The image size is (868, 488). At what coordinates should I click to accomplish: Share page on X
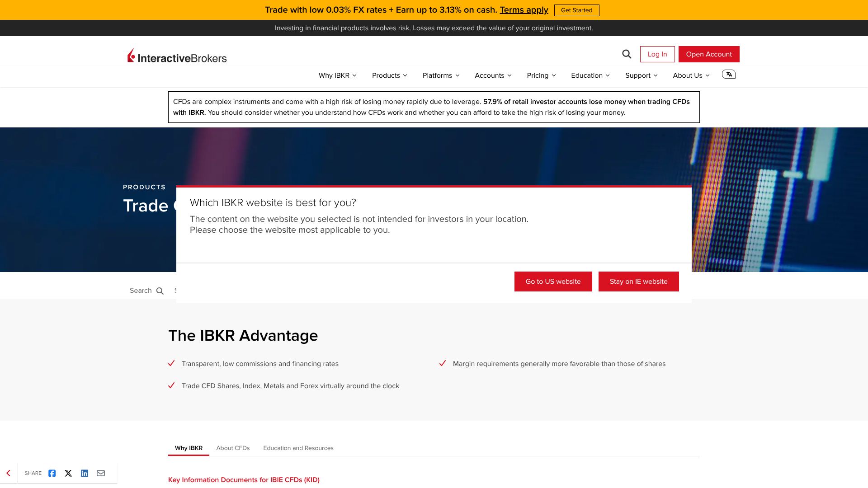click(x=68, y=473)
